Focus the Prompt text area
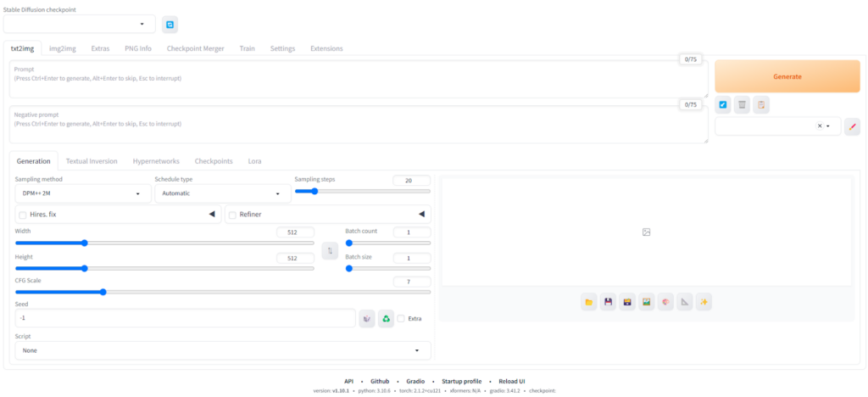 coord(359,79)
